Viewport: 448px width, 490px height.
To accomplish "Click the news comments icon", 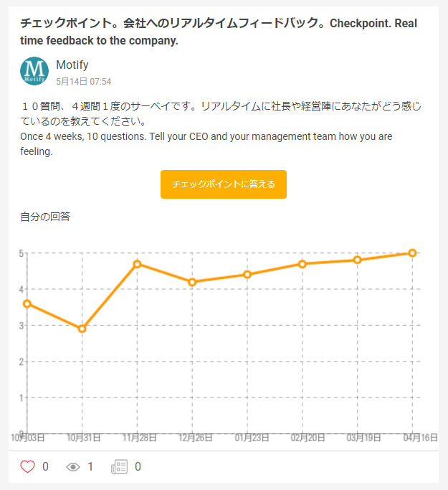I will click(119, 466).
